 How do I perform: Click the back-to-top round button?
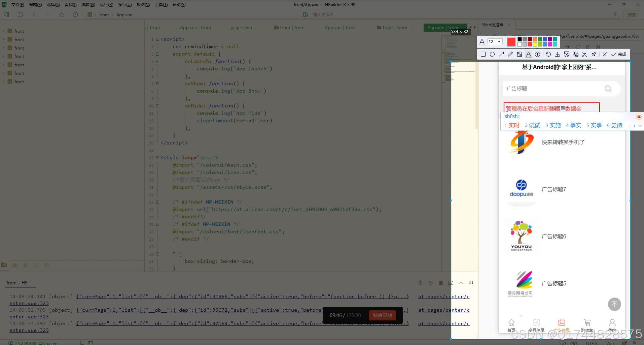pyautogui.click(x=614, y=304)
